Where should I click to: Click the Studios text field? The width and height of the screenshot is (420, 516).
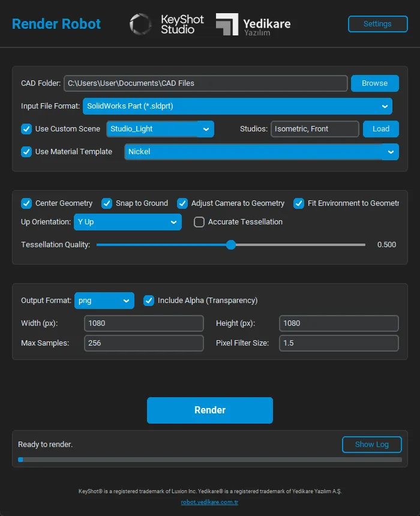[314, 129]
